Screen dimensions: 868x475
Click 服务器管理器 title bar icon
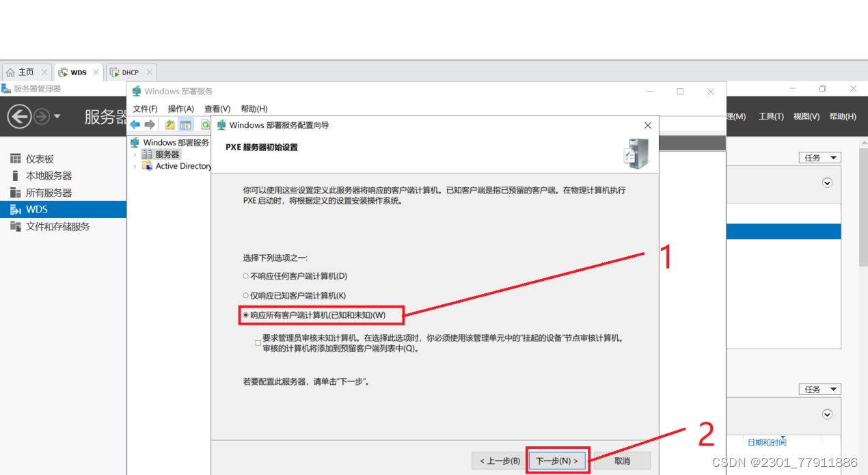[5, 88]
